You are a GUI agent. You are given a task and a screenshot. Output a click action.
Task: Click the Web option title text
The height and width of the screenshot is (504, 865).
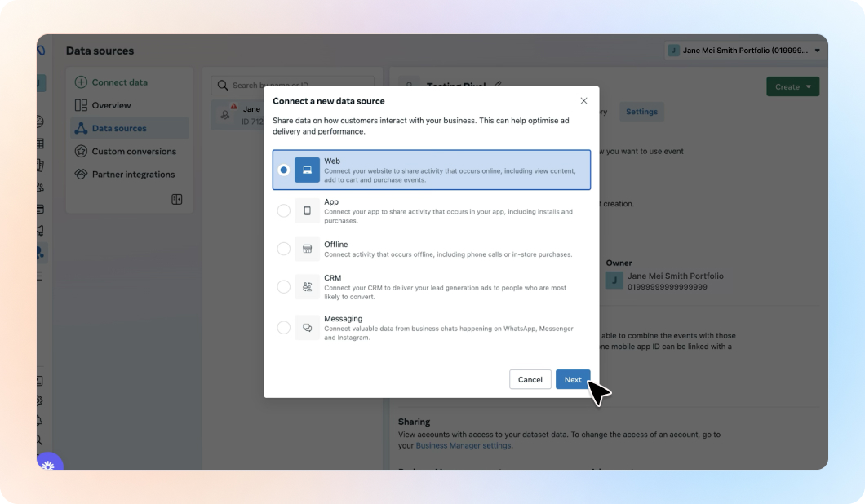coord(332,161)
